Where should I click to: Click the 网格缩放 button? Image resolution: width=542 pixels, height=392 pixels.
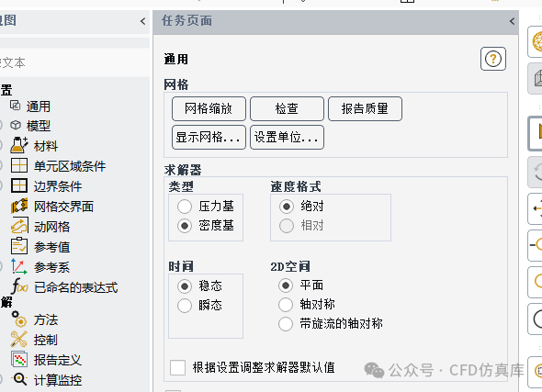pyautogui.click(x=209, y=109)
